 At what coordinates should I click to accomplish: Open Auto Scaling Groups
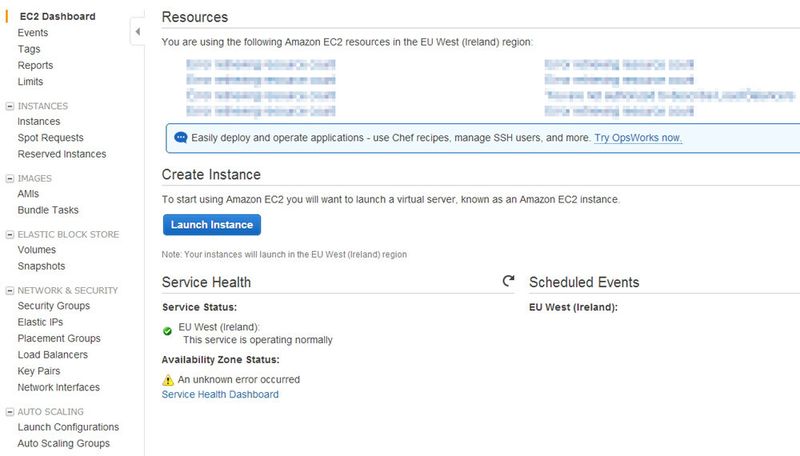pyautogui.click(x=64, y=444)
